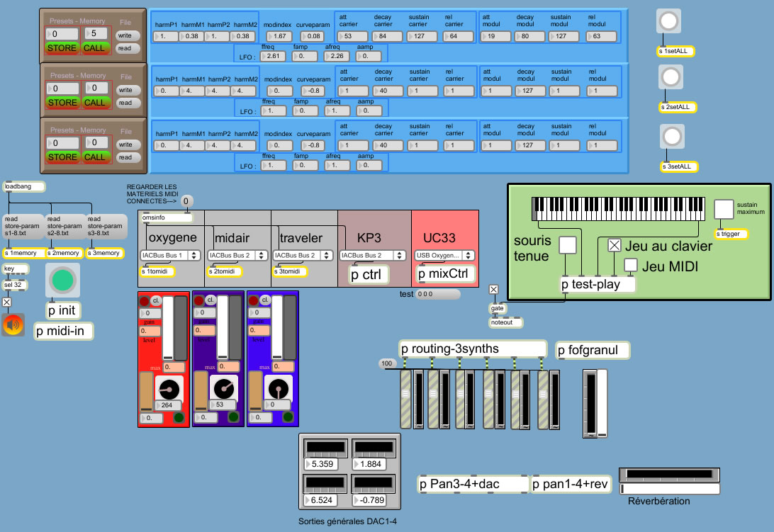Click the omsinfo object

point(166,217)
